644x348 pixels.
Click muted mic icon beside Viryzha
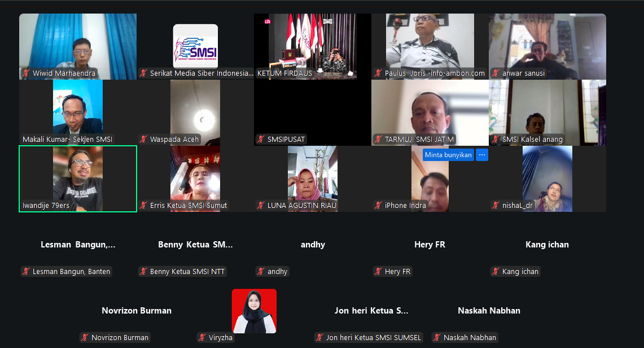click(202, 338)
